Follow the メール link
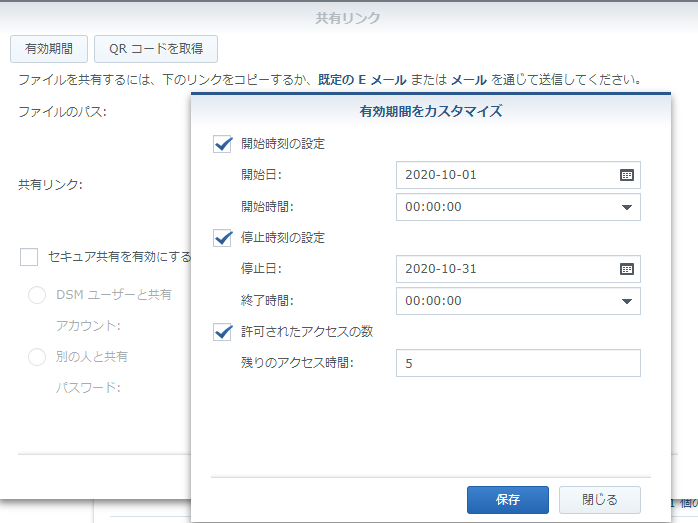Image resolution: width=698 pixels, height=523 pixels. click(x=469, y=80)
